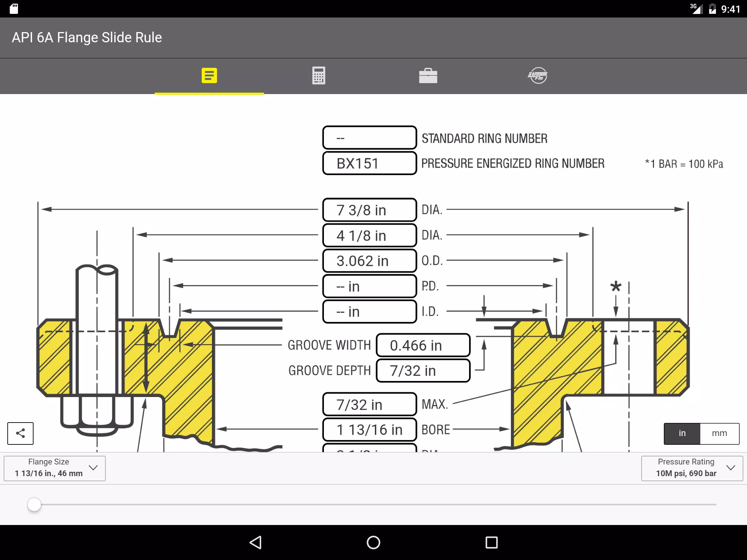Viewport: 747px width, 560px height.
Task: Tap the GROOVE WIDTH 0.466 in value box
Action: (423, 345)
